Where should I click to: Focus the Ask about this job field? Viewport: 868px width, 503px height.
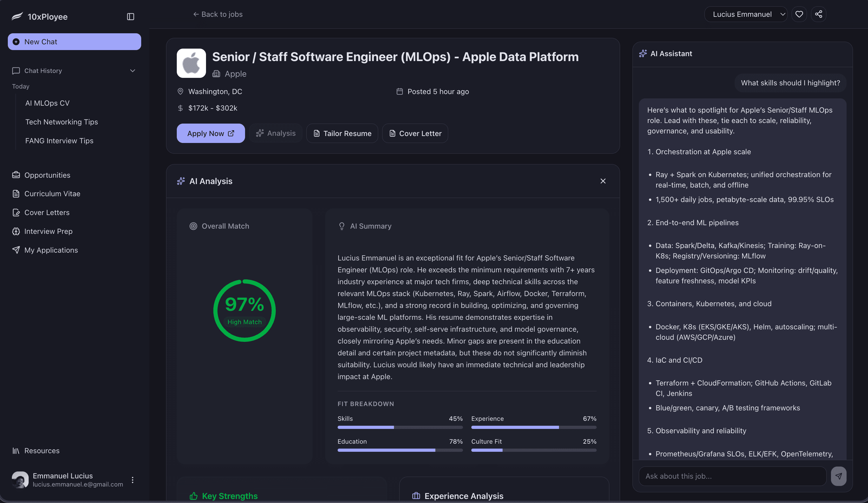[x=732, y=476]
